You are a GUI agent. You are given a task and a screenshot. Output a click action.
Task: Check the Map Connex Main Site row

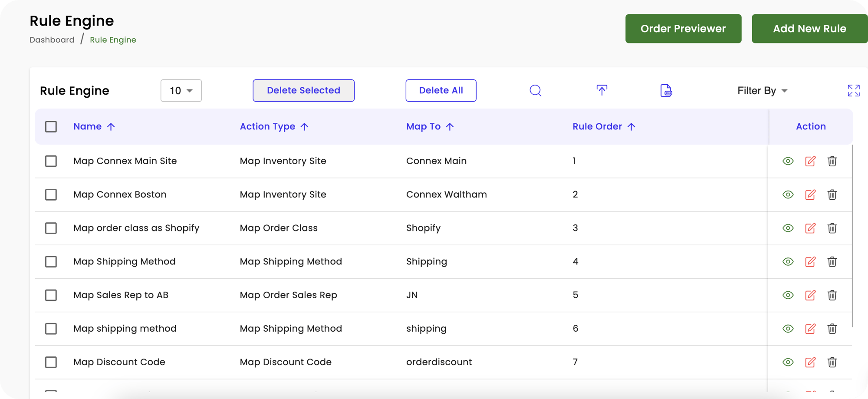(51, 161)
